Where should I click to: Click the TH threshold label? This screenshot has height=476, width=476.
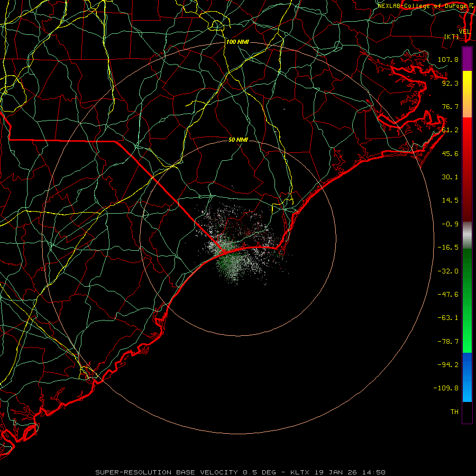tap(454, 412)
